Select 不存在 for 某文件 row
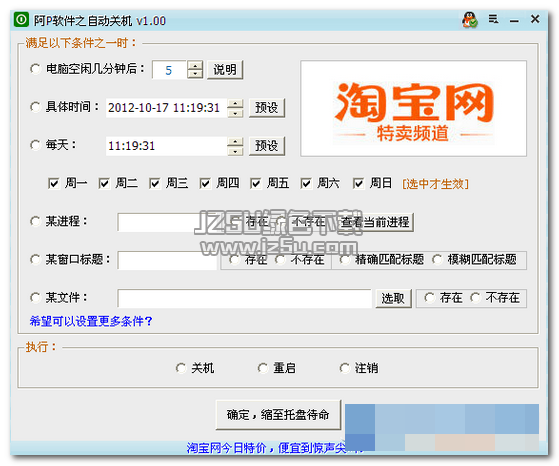Viewport: 559px width, 466px height. coord(494,297)
